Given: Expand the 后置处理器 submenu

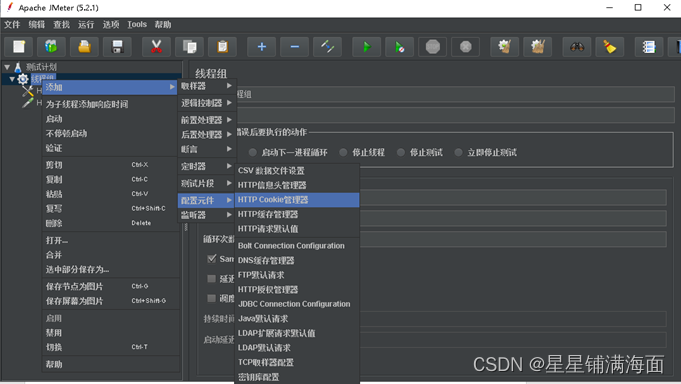Looking at the screenshot, I should click(206, 135).
